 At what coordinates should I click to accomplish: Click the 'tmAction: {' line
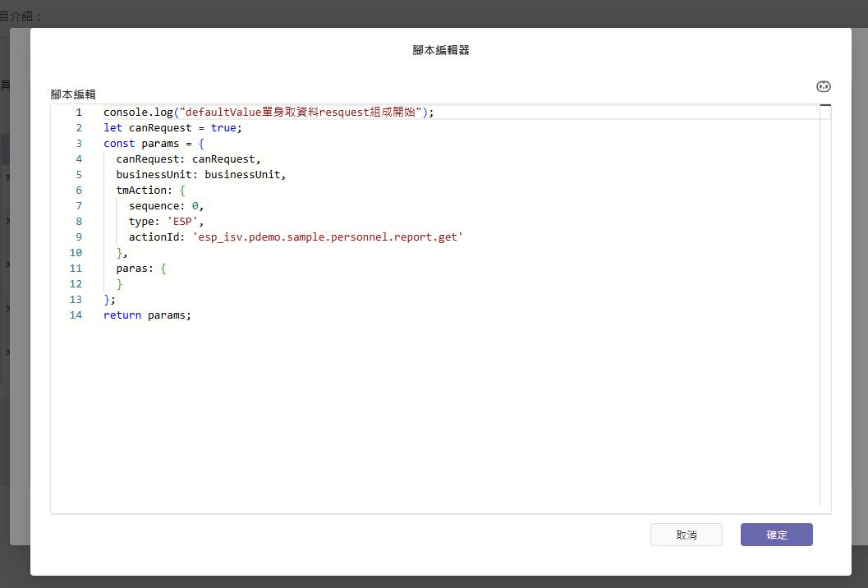tap(150, 190)
